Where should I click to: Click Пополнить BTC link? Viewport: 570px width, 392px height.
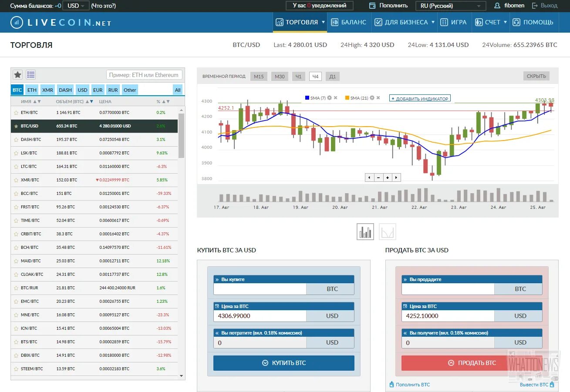[410, 385]
